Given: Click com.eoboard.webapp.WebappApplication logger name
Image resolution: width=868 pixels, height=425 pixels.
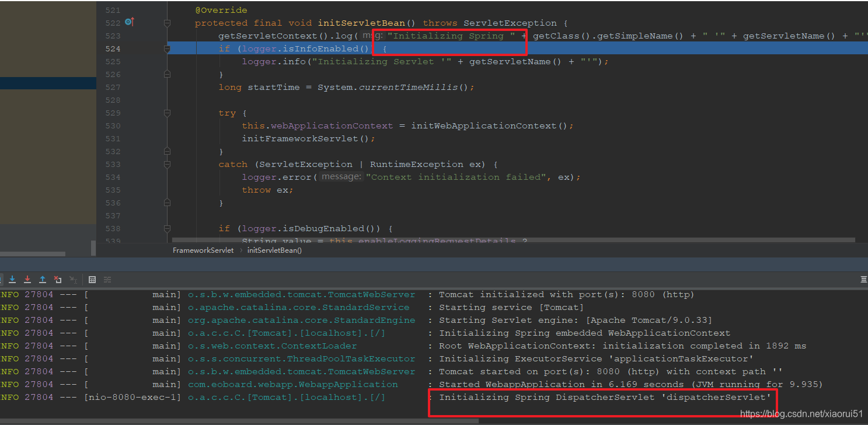Looking at the screenshot, I should (x=293, y=384).
